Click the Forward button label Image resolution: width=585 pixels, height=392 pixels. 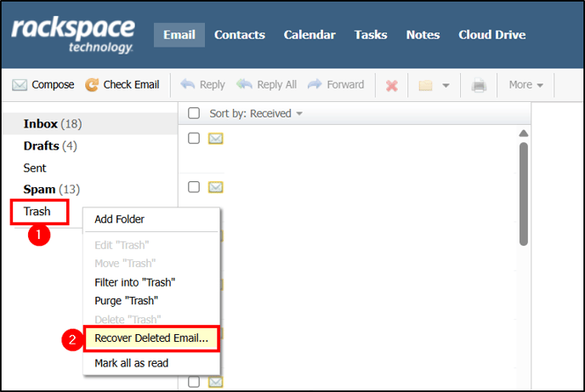click(345, 85)
